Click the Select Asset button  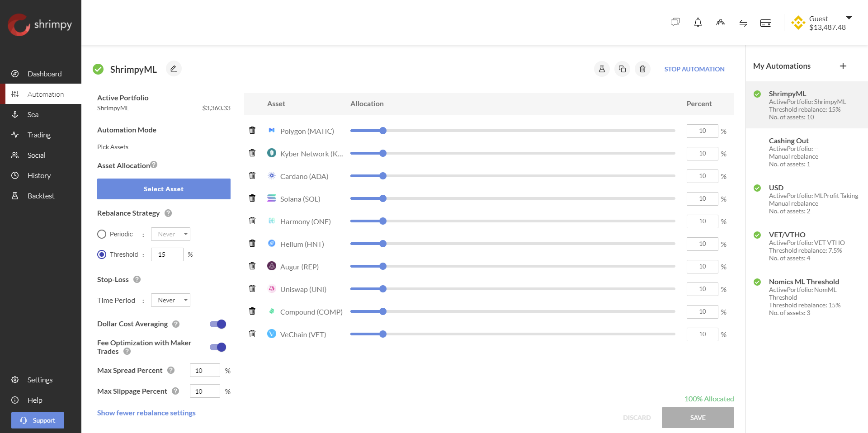click(x=164, y=189)
